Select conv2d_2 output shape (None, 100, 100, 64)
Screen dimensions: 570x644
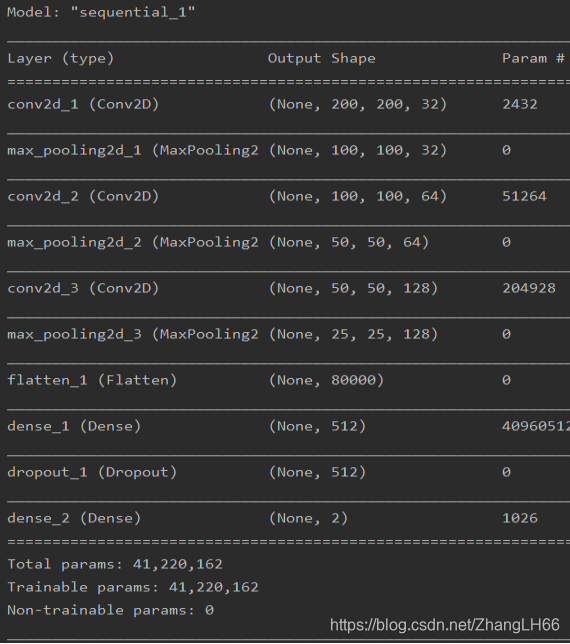pyautogui.click(x=358, y=196)
